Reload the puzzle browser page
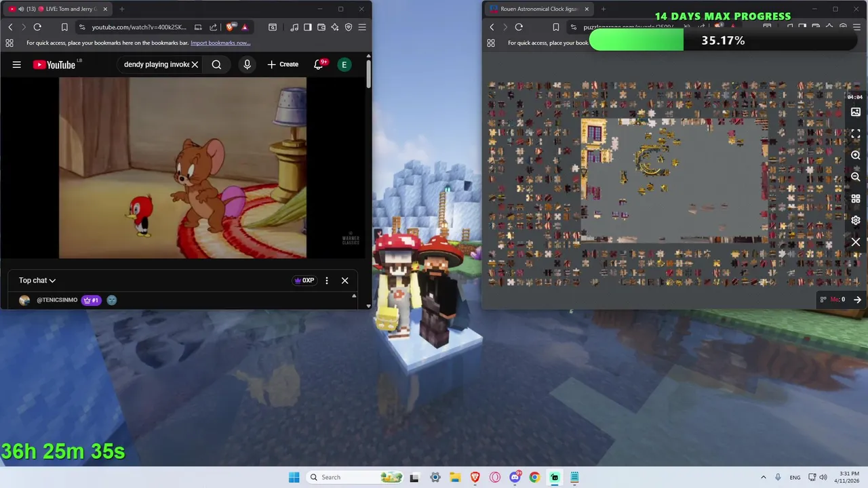Viewport: 868px width, 488px height. [519, 27]
